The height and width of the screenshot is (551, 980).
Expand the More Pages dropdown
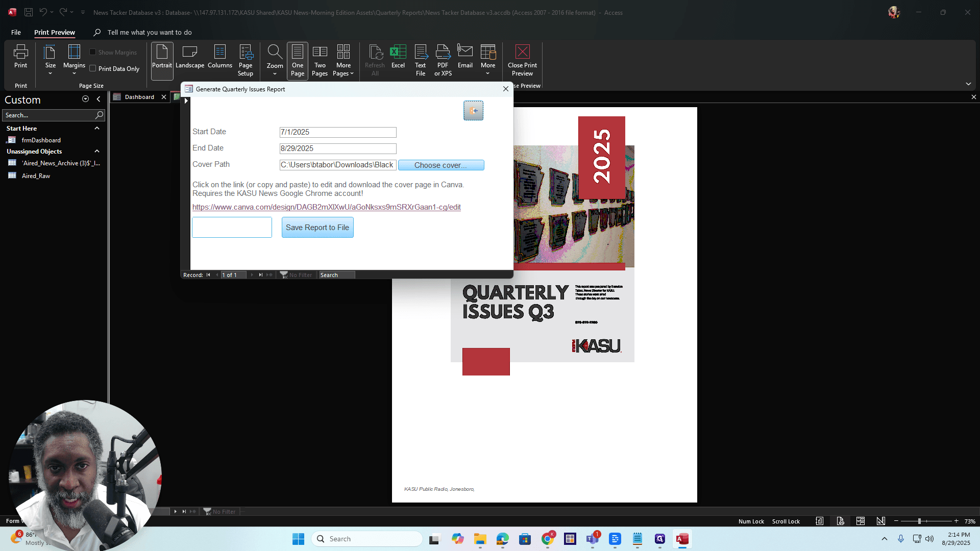pyautogui.click(x=344, y=60)
